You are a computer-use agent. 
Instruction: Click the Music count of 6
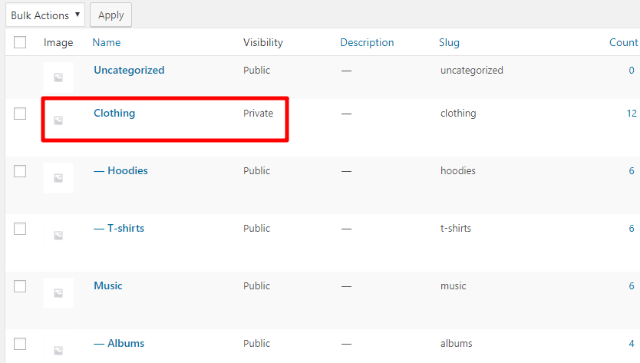pyautogui.click(x=631, y=286)
